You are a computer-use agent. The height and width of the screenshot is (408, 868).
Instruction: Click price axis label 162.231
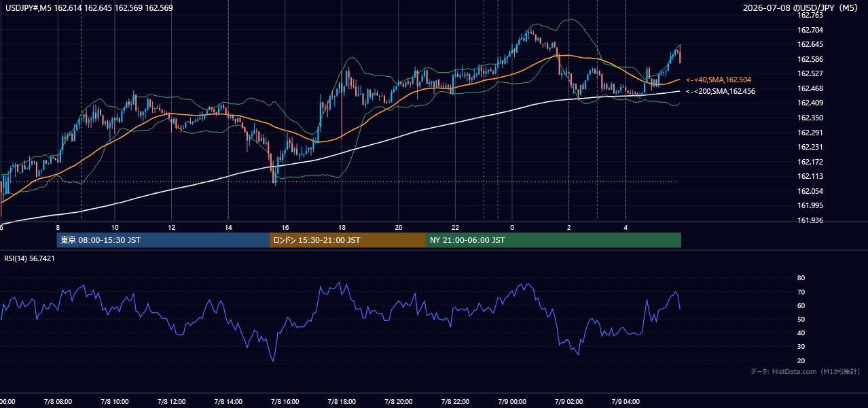click(x=810, y=147)
